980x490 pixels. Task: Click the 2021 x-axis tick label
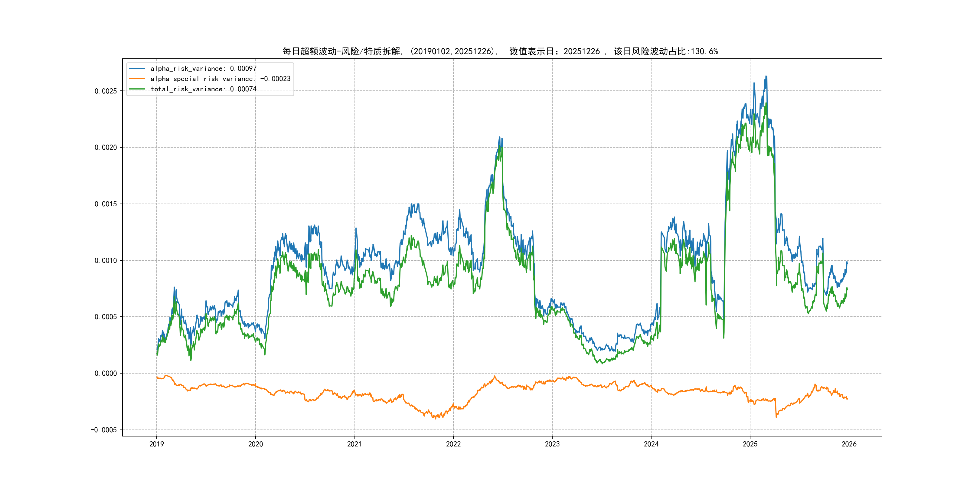pos(354,444)
